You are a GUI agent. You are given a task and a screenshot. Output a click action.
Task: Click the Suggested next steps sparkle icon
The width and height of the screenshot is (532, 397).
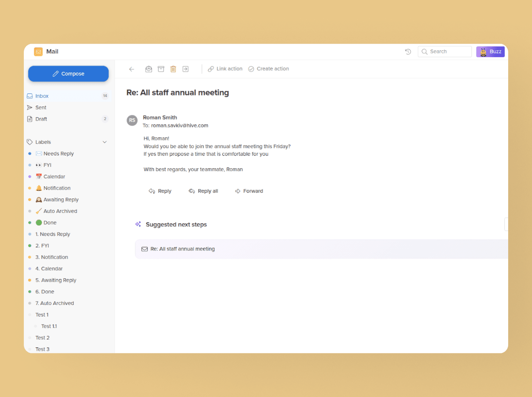coord(138,224)
